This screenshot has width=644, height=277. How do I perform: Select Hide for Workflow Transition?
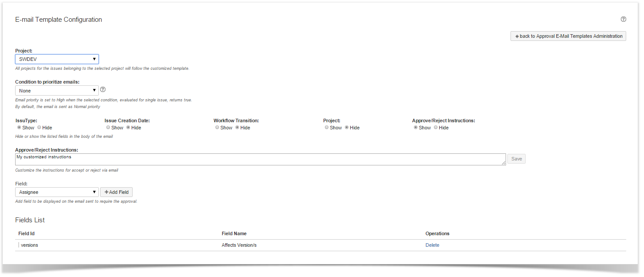tap(237, 128)
